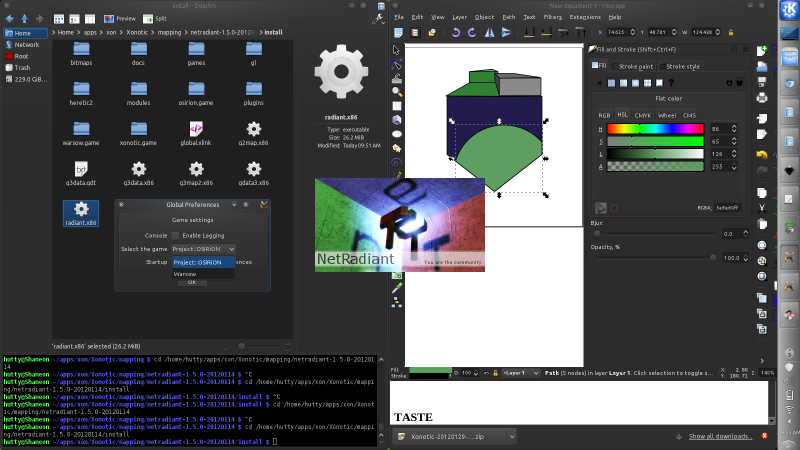Open the xonotic.game folder
The height and width of the screenshot is (450, 800).
coord(138,134)
